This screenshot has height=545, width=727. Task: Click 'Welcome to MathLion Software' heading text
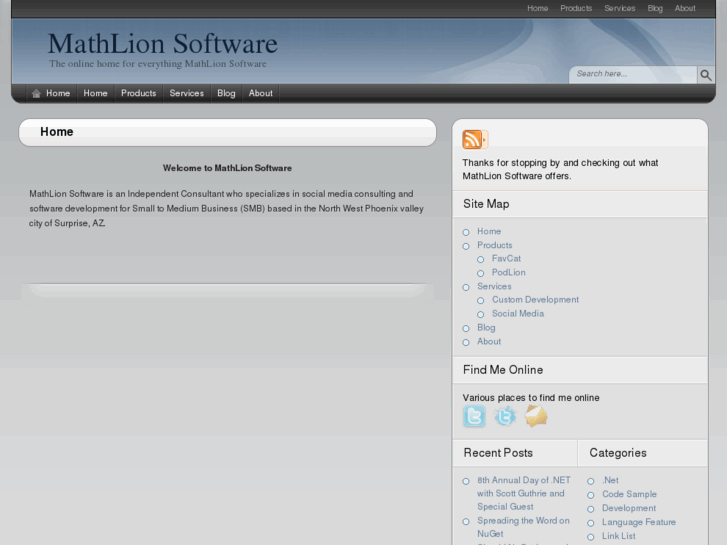tap(227, 168)
